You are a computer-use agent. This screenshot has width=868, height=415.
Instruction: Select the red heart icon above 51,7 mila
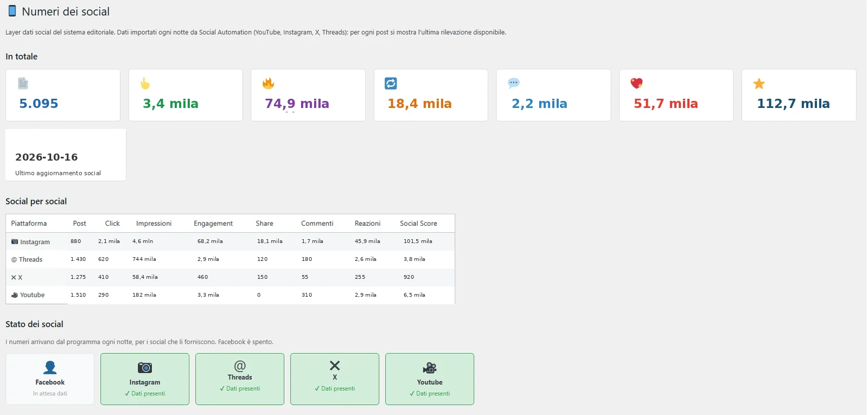[x=636, y=84]
